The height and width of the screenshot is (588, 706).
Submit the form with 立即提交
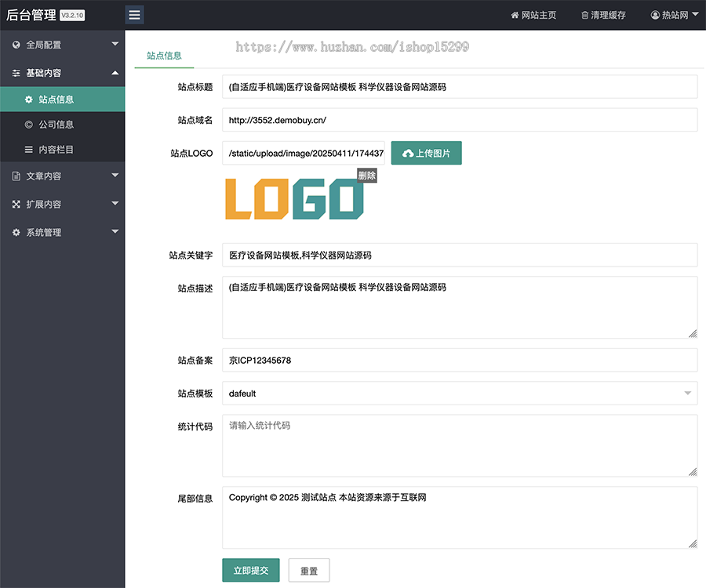click(x=251, y=570)
